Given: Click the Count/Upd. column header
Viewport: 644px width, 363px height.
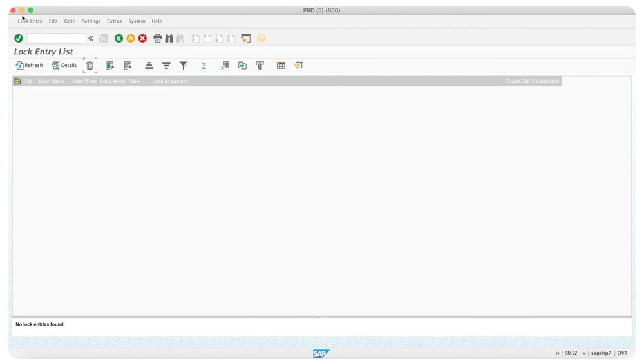Looking at the screenshot, I should tap(546, 81).
